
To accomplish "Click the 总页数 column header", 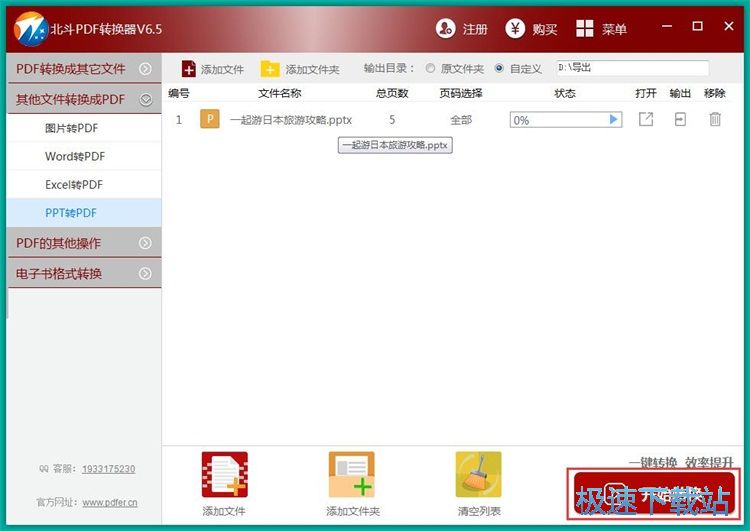I will coord(392,93).
